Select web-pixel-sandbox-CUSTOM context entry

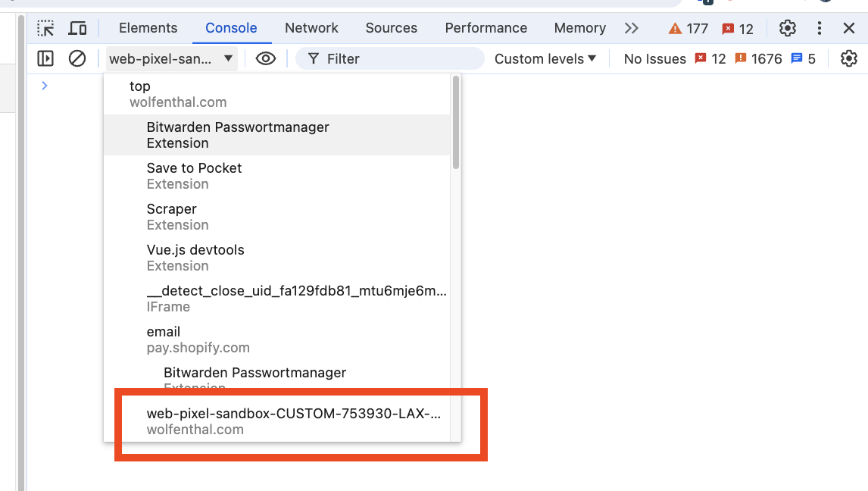pyautogui.click(x=293, y=421)
